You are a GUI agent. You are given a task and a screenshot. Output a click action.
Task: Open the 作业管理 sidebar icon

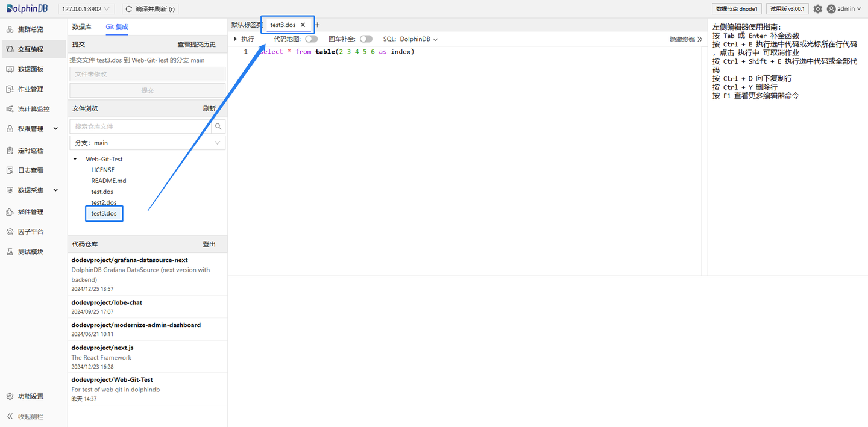click(x=10, y=89)
